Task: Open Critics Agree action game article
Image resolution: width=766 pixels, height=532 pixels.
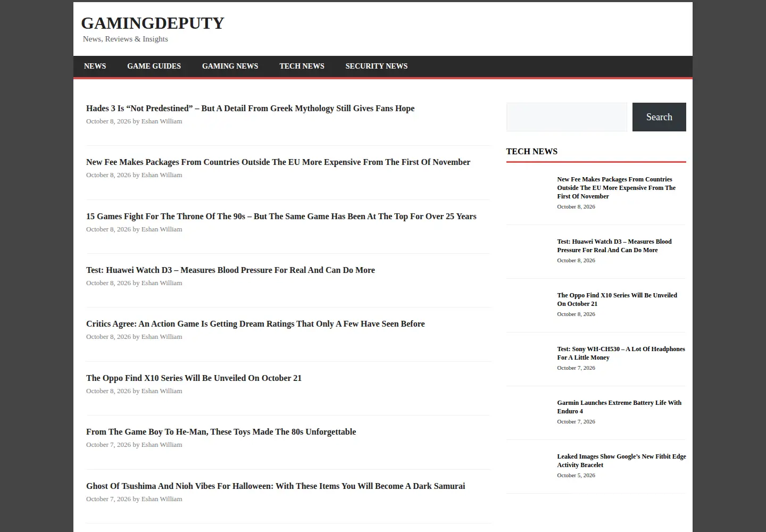Action: [x=255, y=323]
